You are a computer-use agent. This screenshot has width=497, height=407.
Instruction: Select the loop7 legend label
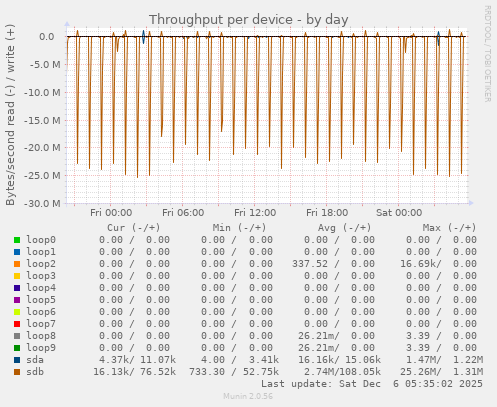coord(41,324)
